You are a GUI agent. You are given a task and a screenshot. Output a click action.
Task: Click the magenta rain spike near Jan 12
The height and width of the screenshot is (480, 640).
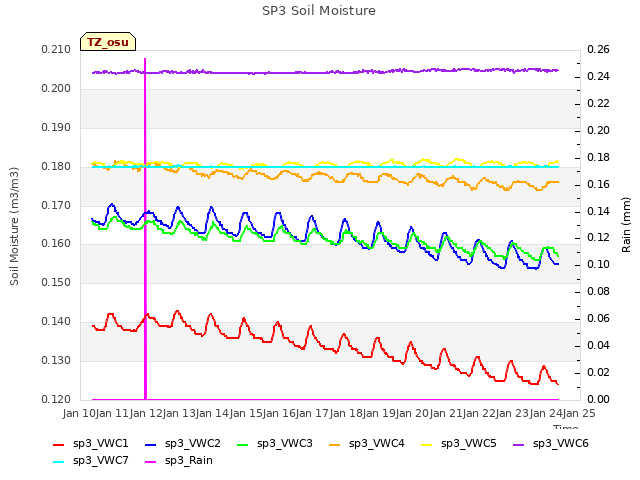145,229
